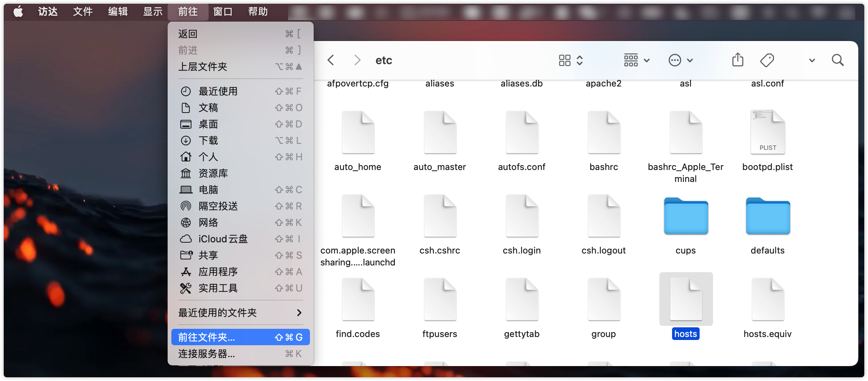The image size is (868, 381).
Task: Click the back arrow in Finder toolbar
Action: (331, 60)
